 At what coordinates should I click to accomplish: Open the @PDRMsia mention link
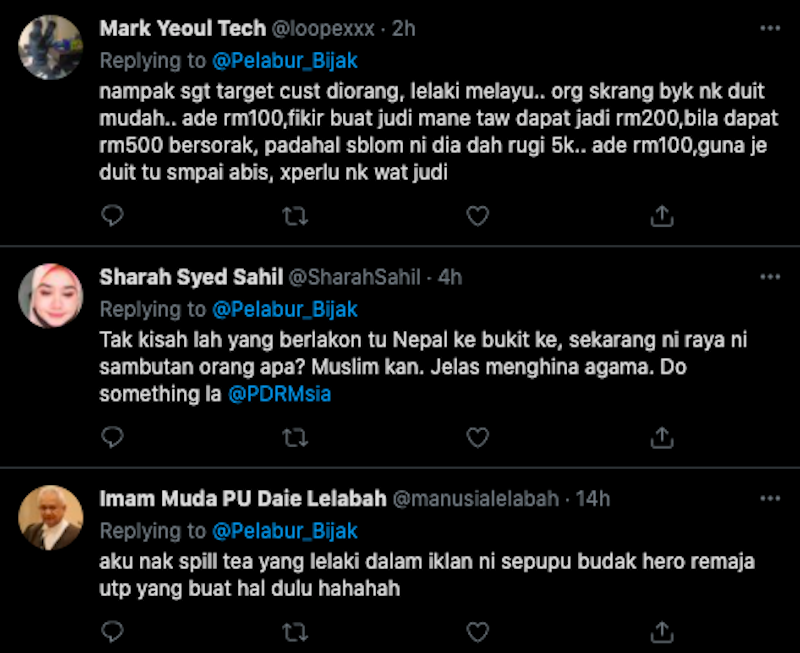280,394
